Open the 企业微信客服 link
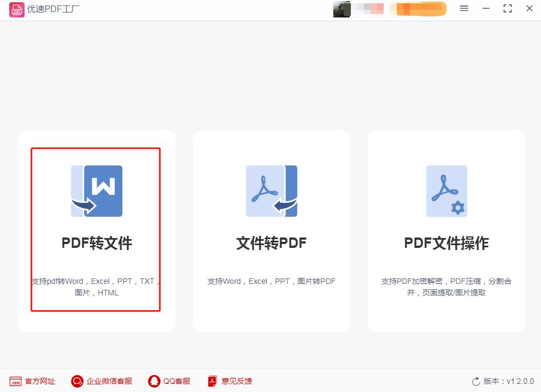The height and width of the screenshot is (392, 541). [x=109, y=381]
